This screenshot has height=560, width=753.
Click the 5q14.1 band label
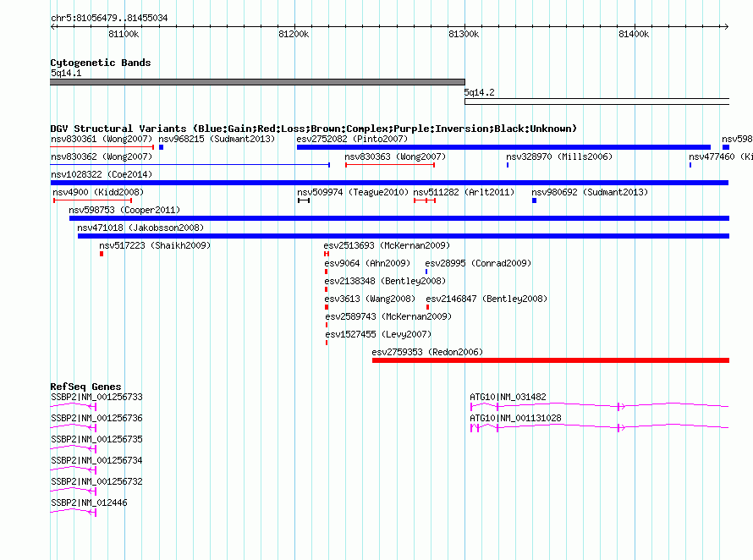66,73
